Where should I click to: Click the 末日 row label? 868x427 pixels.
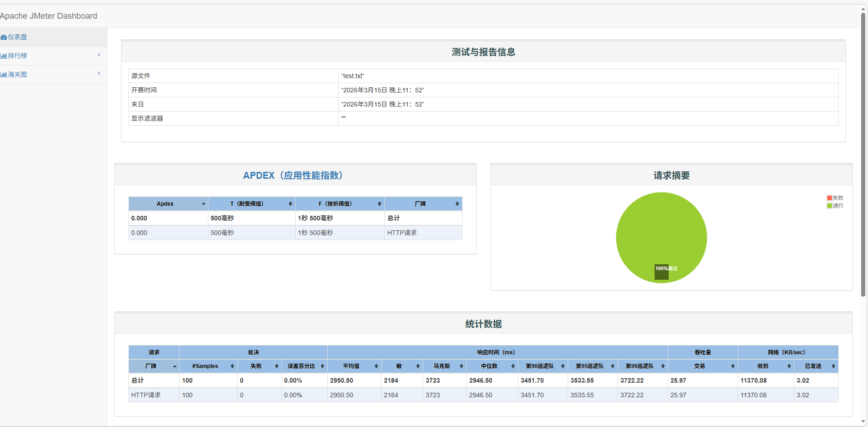point(138,104)
